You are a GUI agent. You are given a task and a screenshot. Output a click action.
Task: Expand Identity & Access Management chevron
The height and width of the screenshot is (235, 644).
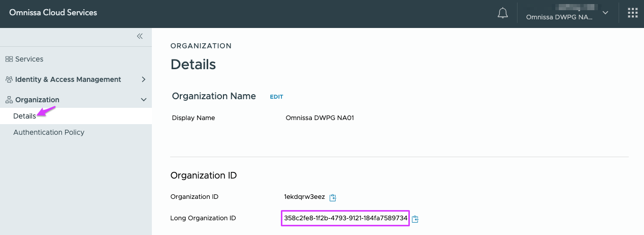(143, 79)
